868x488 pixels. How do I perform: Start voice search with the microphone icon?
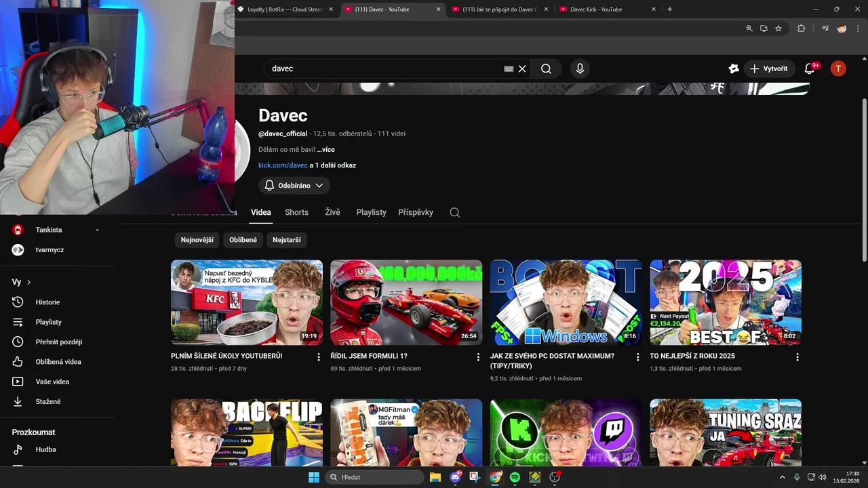tap(580, 68)
